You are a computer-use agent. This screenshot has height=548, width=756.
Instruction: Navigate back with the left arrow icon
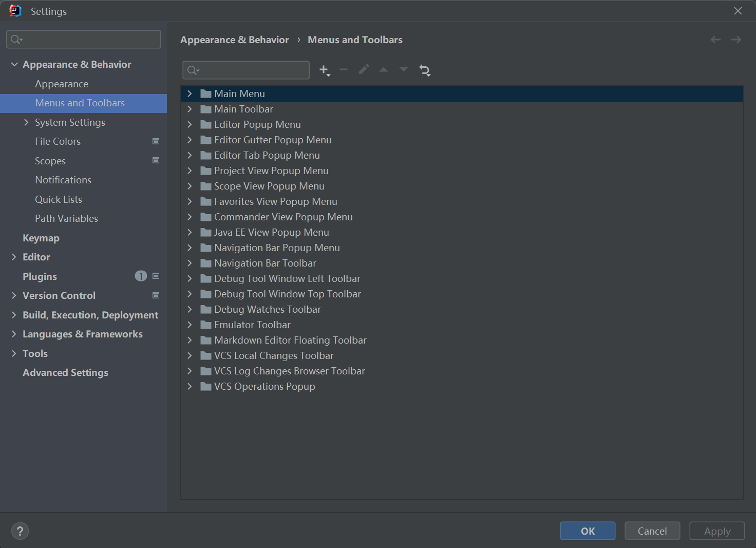click(x=715, y=40)
